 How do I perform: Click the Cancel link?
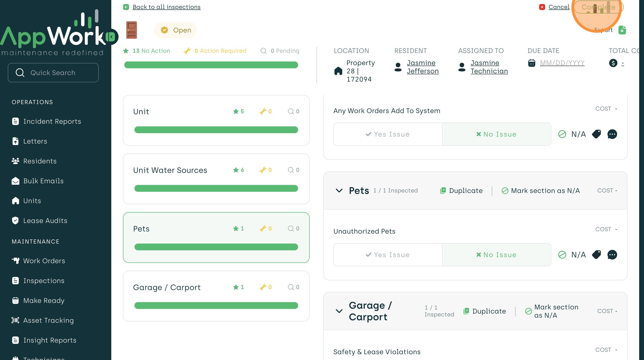[559, 7]
